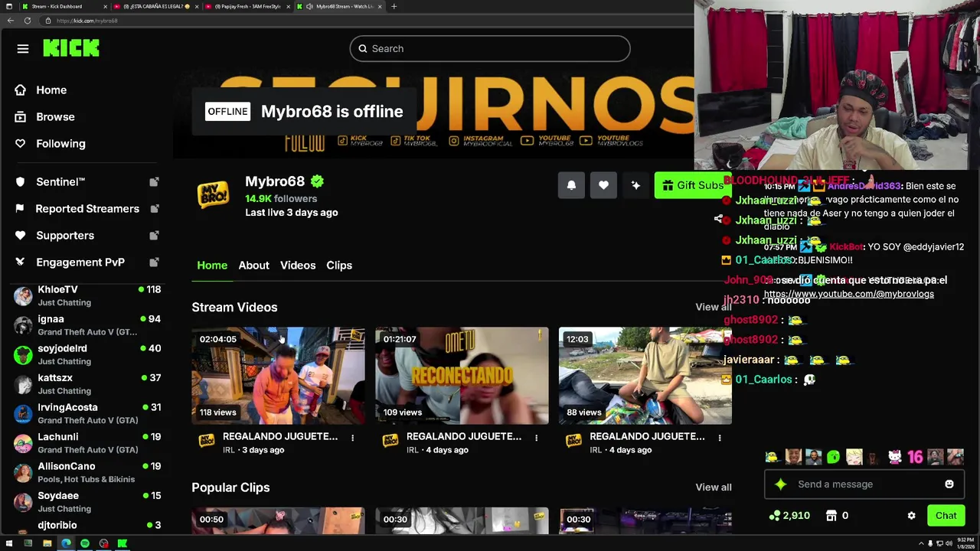This screenshot has height=551, width=980.
Task: Open Soydaee channel in sidebar
Action: pos(88,502)
